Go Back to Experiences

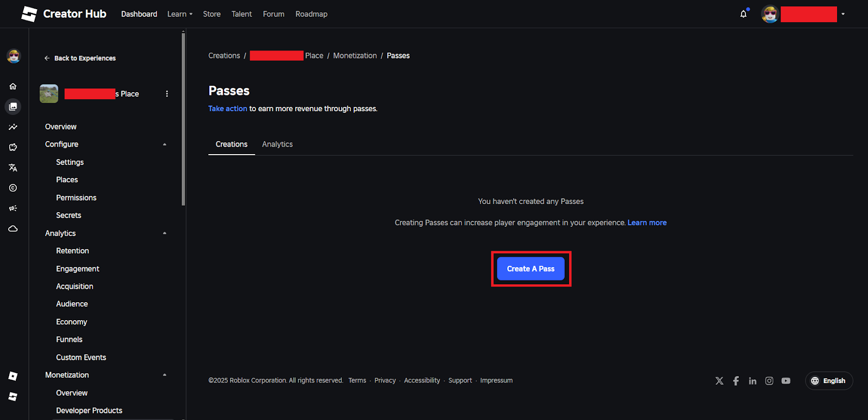click(80, 58)
